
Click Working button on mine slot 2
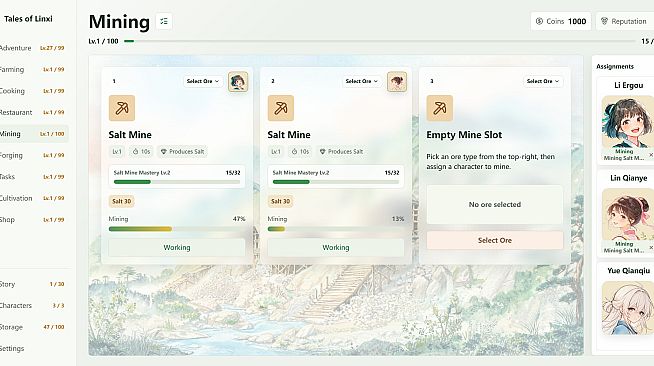click(x=336, y=248)
